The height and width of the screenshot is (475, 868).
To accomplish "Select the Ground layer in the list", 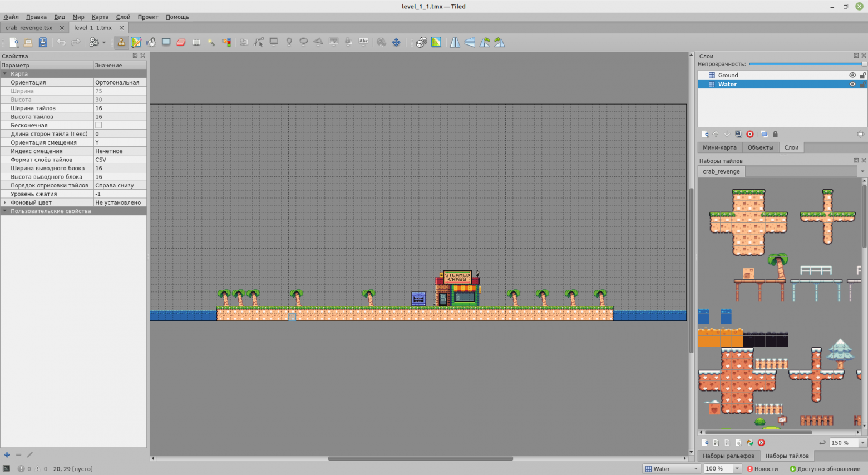I will point(728,75).
